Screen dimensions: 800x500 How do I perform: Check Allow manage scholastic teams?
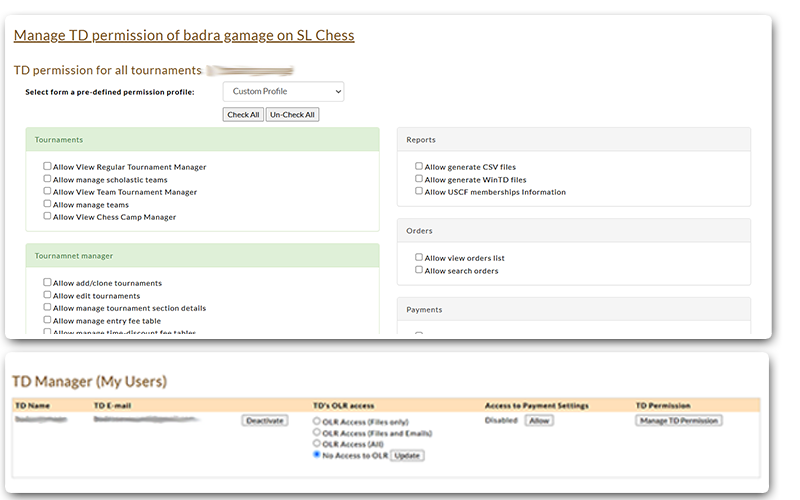[x=47, y=179]
